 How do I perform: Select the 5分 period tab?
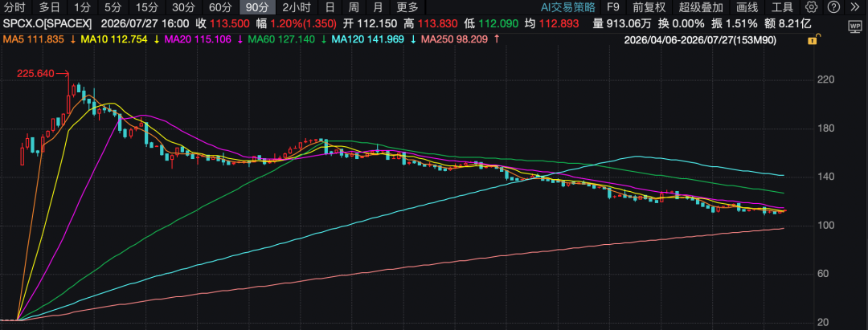(x=113, y=7)
